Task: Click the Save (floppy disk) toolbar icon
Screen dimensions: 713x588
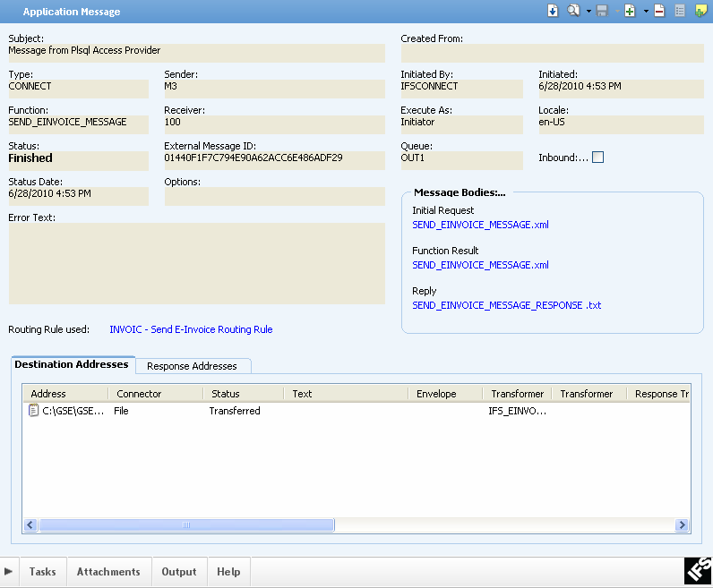Action: click(603, 12)
